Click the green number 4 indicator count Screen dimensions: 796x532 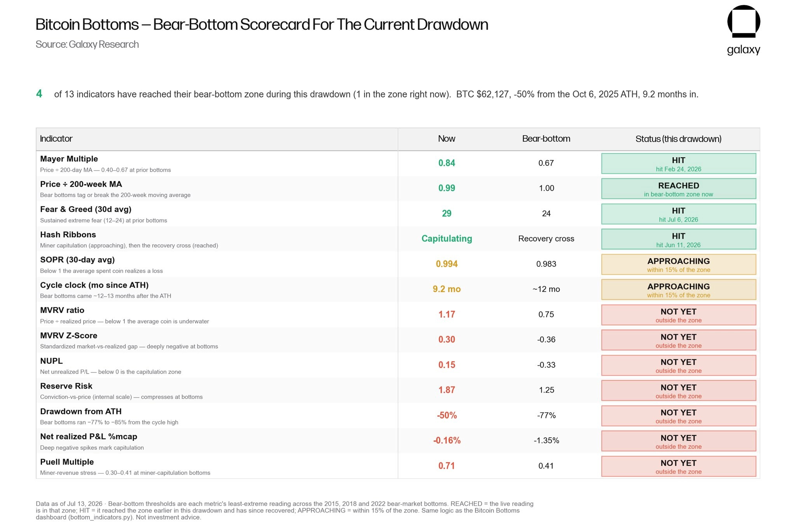[39, 94]
